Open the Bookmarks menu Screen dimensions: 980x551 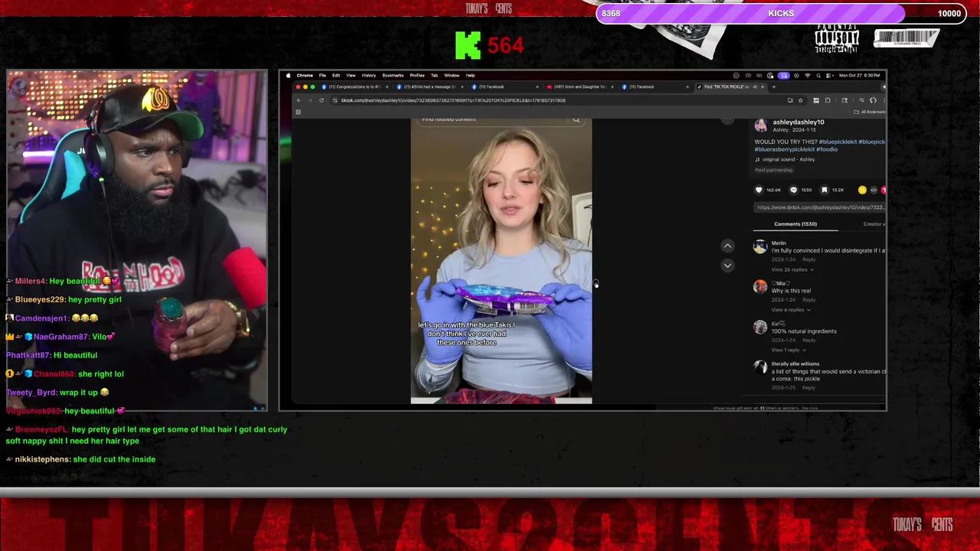click(393, 75)
